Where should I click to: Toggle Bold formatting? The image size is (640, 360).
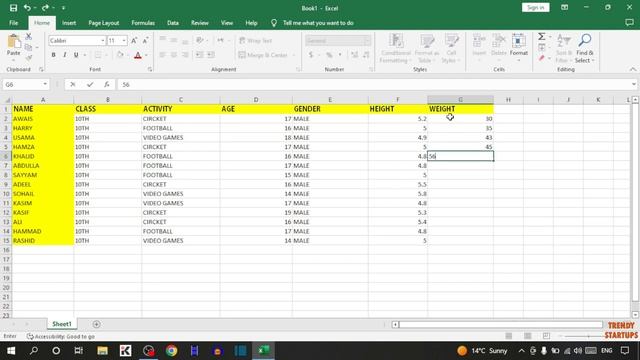(53, 55)
